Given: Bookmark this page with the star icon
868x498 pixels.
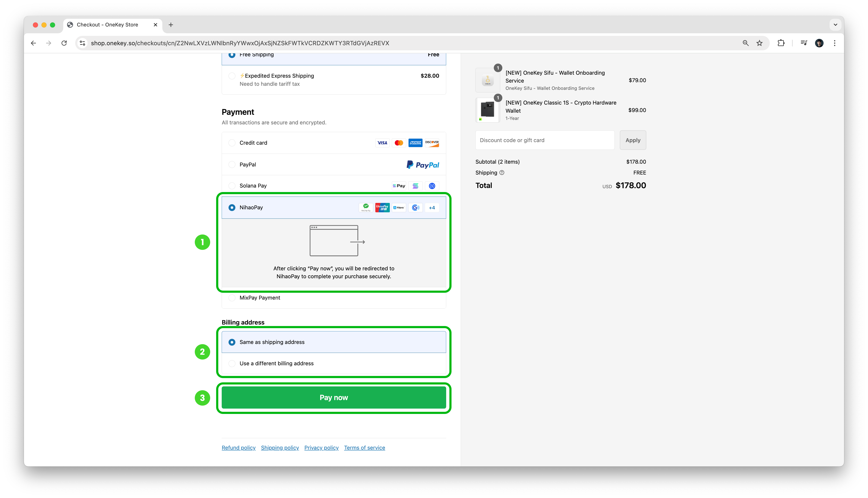Looking at the screenshot, I should point(759,43).
